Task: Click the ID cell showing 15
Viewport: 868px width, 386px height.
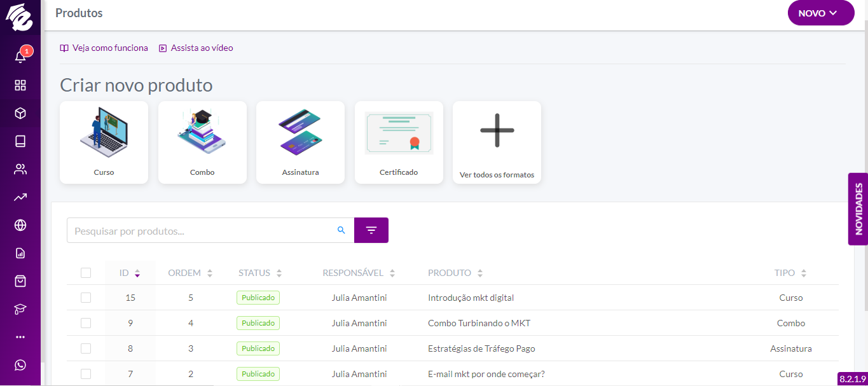Action: click(x=130, y=298)
